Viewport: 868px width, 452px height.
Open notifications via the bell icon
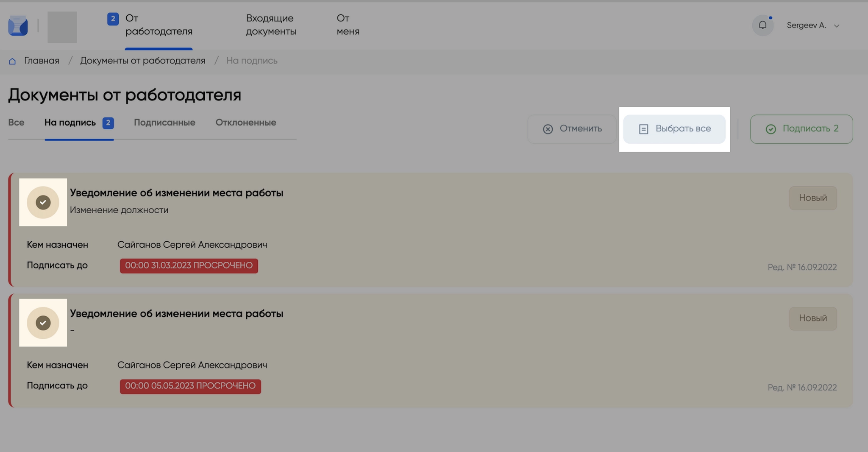pos(762,25)
